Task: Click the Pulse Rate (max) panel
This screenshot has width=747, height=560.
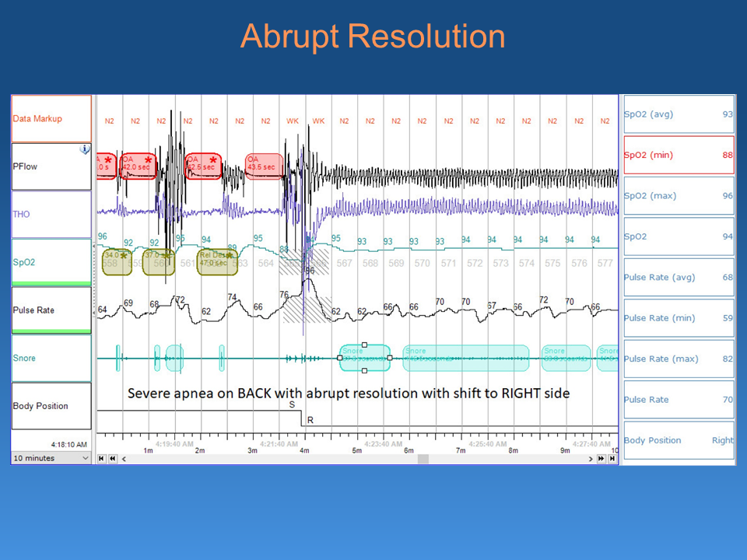Action: (678, 359)
